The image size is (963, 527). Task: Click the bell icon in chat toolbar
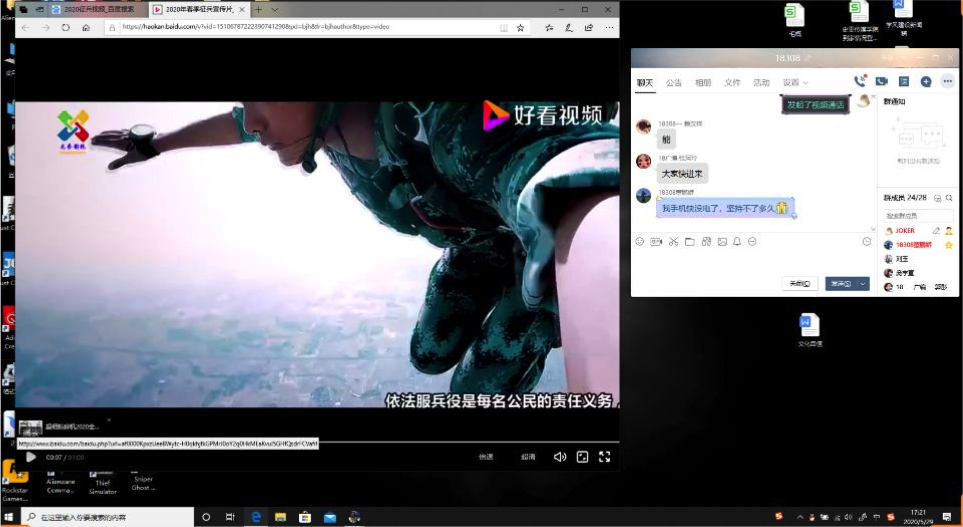tap(737, 241)
